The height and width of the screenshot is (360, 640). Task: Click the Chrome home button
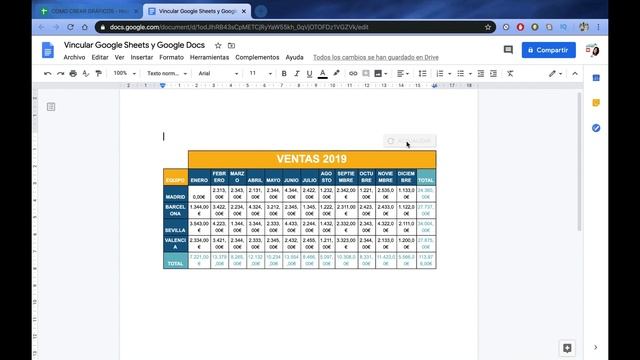coord(84,27)
